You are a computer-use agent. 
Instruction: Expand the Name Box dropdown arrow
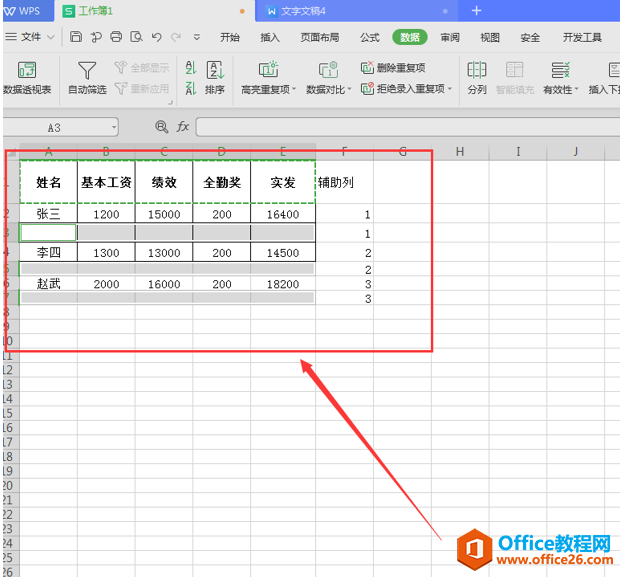114,127
